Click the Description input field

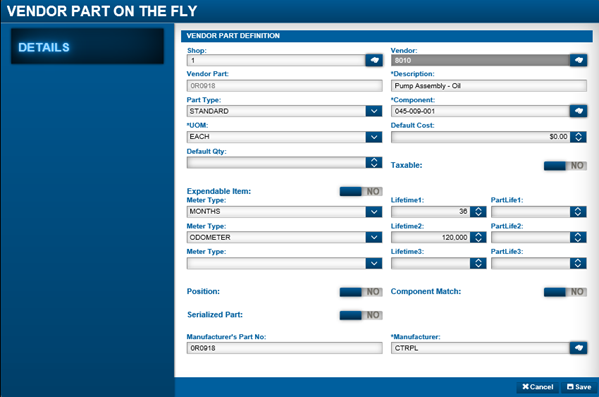tap(489, 86)
